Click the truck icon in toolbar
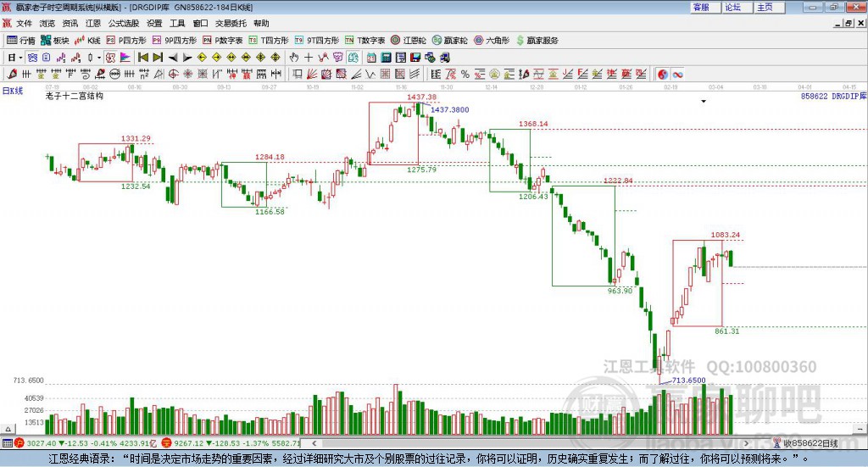The image size is (868, 467). tap(445, 58)
